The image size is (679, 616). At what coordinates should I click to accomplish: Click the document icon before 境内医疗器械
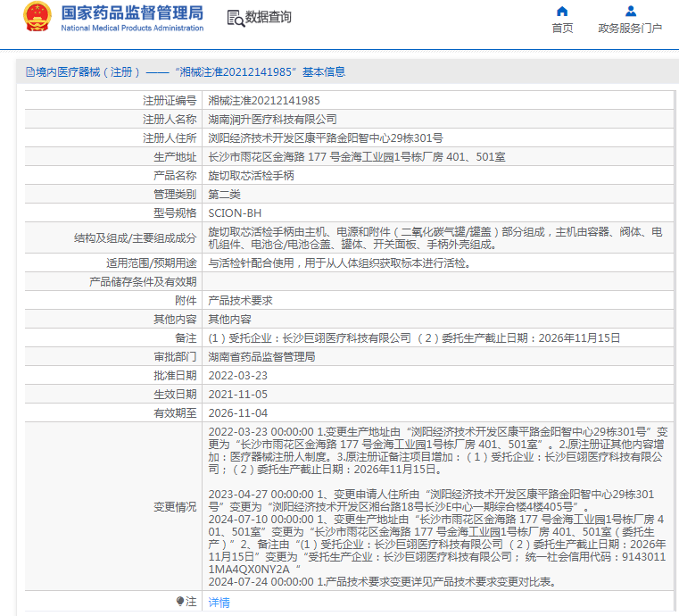29,72
